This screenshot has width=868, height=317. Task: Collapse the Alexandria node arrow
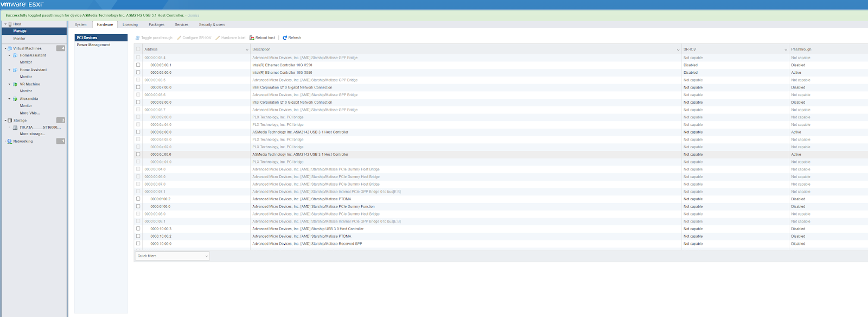click(x=9, y=99)
